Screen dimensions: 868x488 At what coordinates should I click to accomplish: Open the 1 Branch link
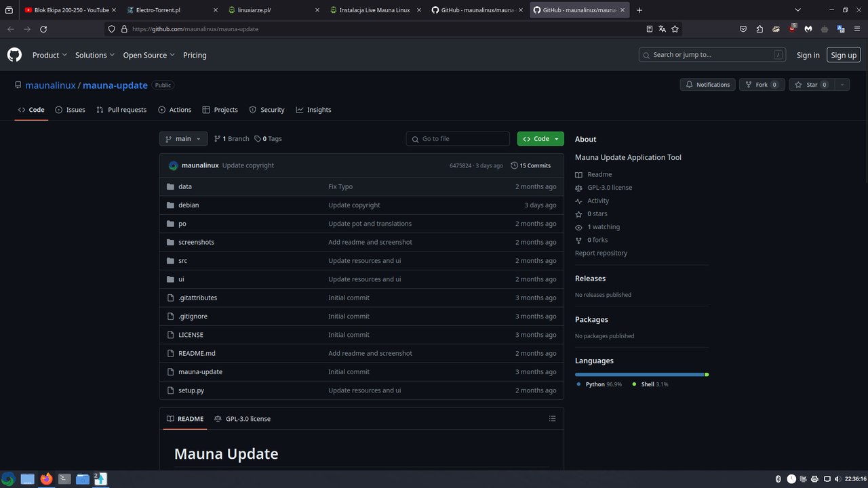click(232, 139)
